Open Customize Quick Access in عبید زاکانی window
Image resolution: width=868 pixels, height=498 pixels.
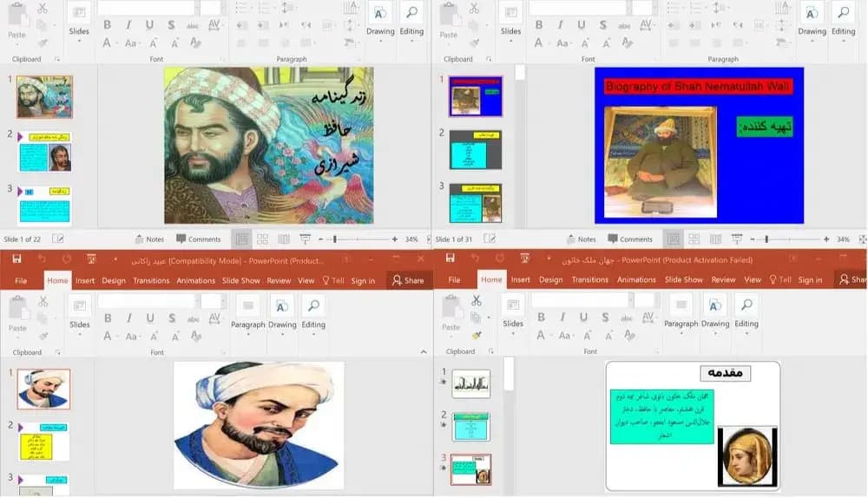115,259
